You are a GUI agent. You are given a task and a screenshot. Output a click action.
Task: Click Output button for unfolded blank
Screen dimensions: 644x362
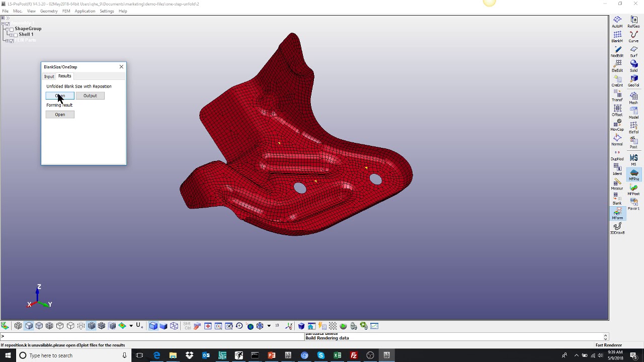pos(90,96)
